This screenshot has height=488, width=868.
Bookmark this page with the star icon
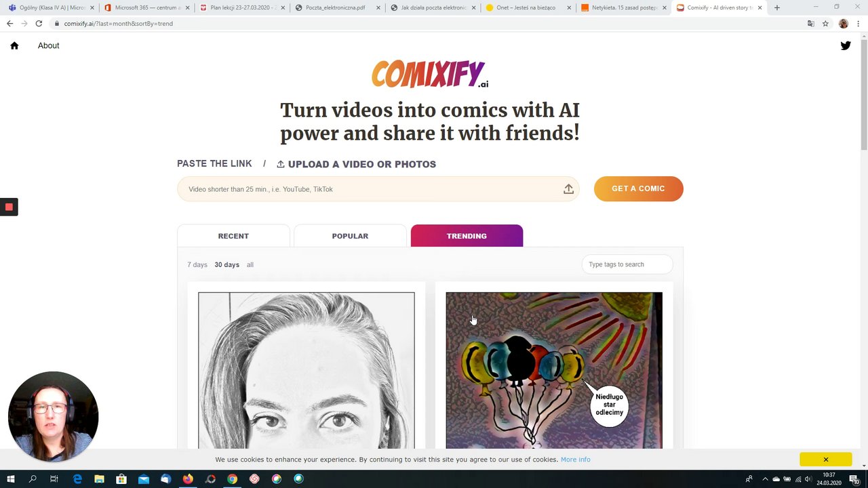[825, 23]
